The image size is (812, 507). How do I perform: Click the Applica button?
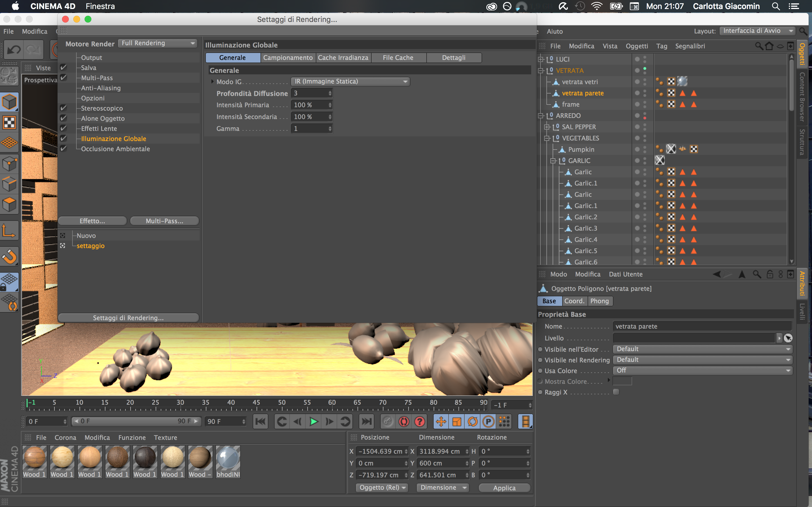[x=504, y=488]
